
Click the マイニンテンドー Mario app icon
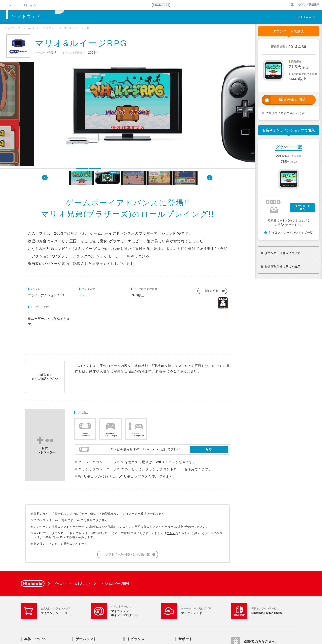click(169, 611)
